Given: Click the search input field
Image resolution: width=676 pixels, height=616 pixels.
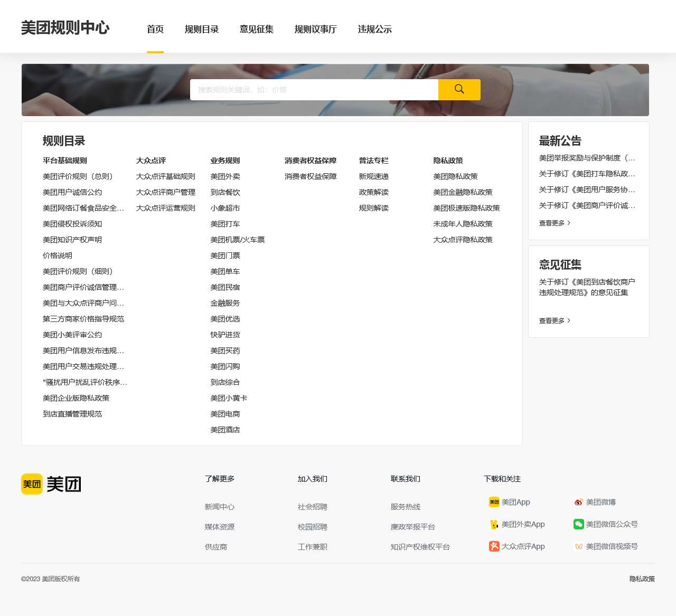Looking at the screenshot, I should [x=314, y=89].
